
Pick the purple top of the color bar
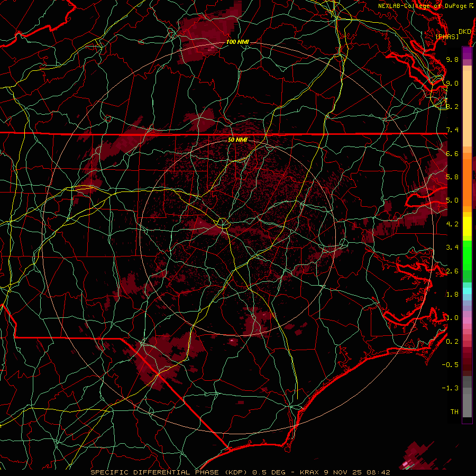(x=467, y=53)
